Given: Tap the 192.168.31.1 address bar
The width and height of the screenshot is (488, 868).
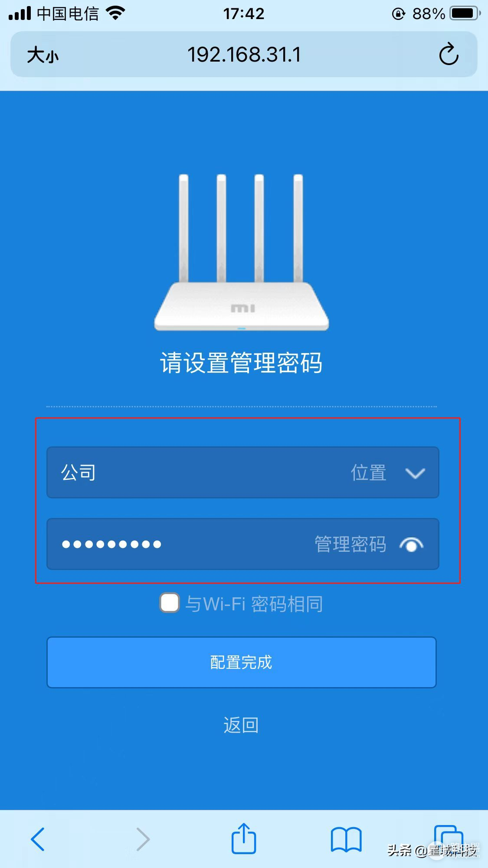Looking at the screenshot, I should [244, 55].
